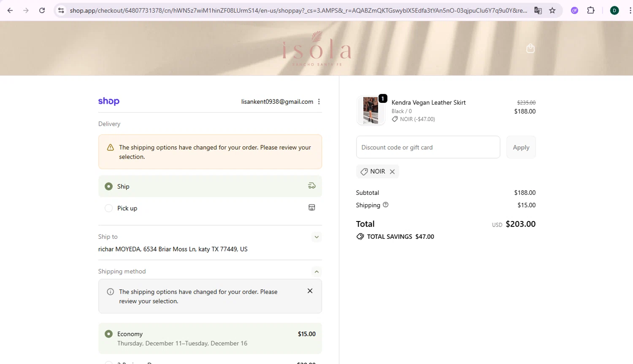Show shipping info help tooltip
The height and width of the screenshot is (364, 633).
[x=386, y=205]
